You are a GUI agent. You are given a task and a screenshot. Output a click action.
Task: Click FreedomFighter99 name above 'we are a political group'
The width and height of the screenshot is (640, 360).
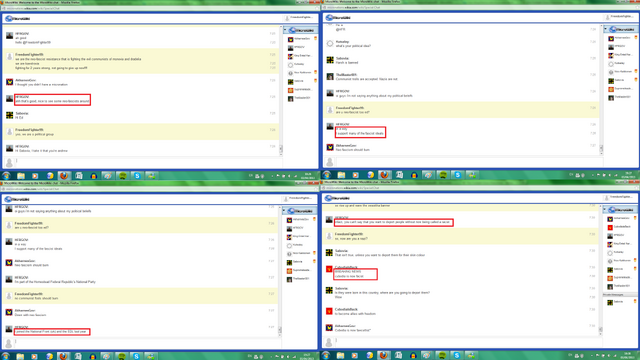click(29, 130)
